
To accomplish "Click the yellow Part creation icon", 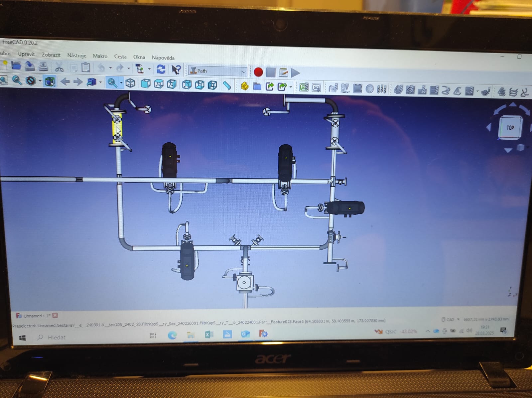I will click(x=245, y=86).
